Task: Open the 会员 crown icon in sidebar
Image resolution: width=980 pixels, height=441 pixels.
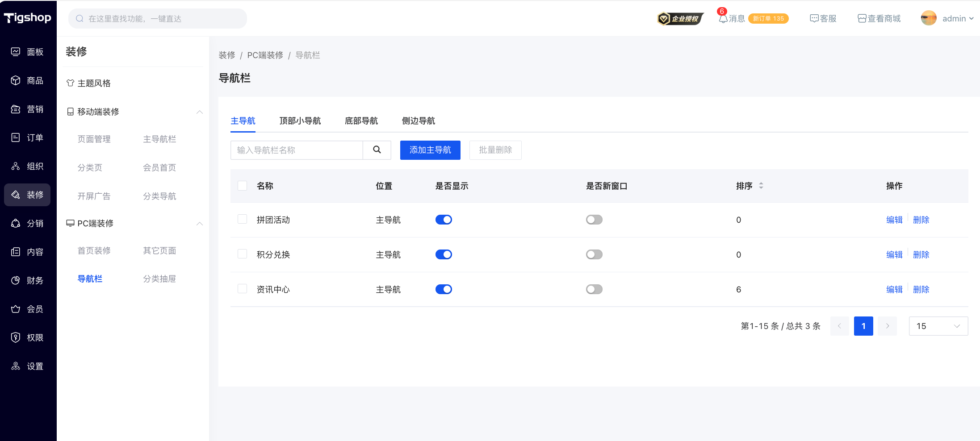Action: tap(16, 309)
